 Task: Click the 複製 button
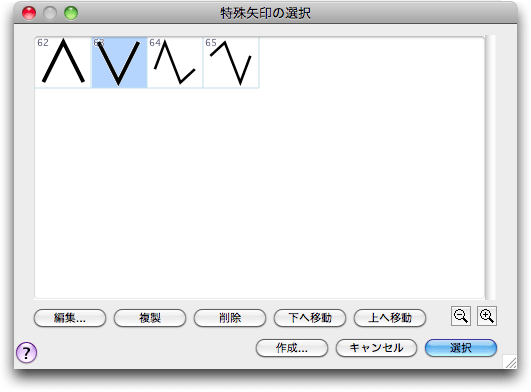[150, 318]
